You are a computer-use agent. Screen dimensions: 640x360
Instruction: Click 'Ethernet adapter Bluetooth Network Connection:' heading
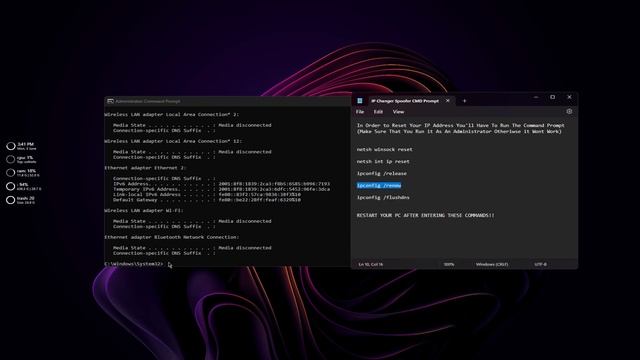pyautogui.click(x=172, y=237)
